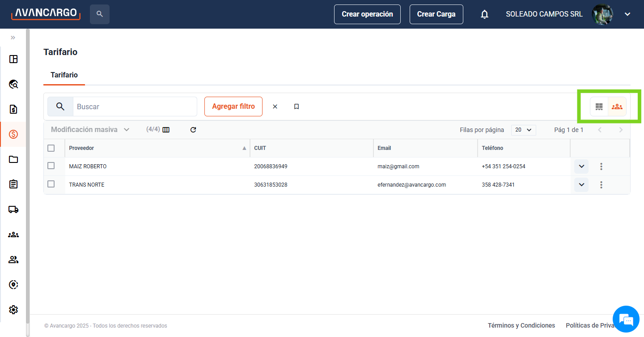
Task: Toggle the select-all header checkbox
Action: click(x=51, y=148)
